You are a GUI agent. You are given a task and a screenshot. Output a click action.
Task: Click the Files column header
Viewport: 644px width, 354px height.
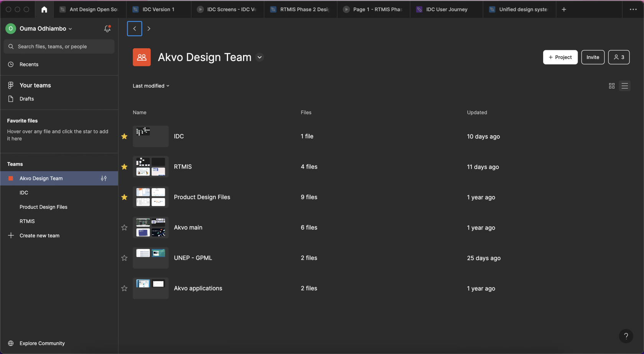tap(306, 112)
